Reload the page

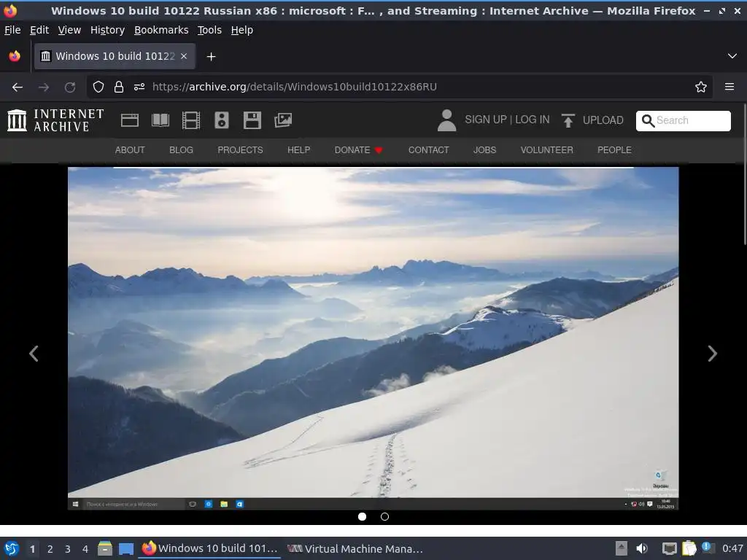pos(70,87)
